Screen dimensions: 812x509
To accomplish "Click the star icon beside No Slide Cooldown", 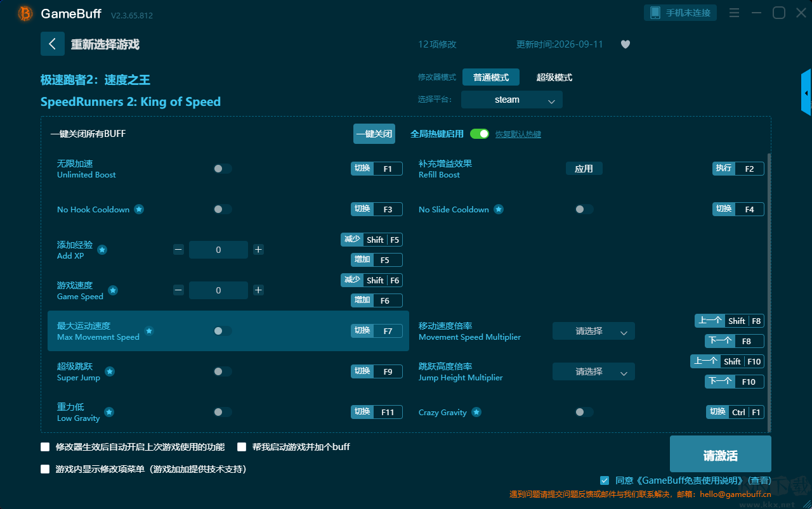I will (x=499, y=209).
